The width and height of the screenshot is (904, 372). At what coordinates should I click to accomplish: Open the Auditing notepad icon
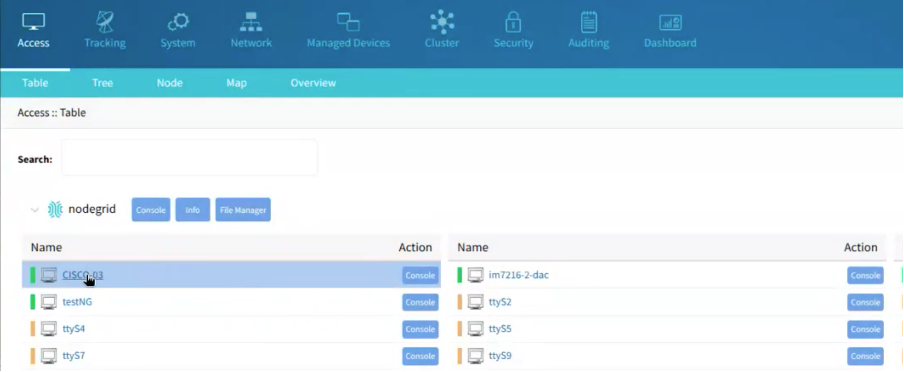589,22
